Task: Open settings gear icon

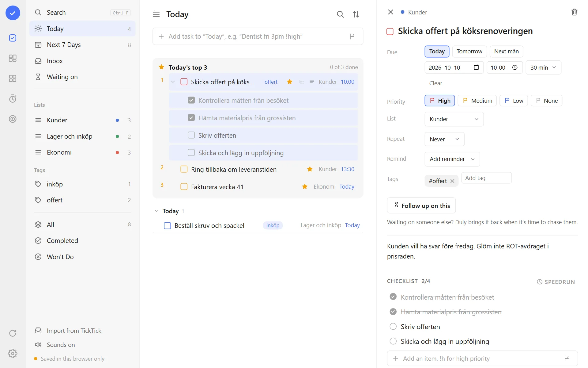Action: pos(13,354)
